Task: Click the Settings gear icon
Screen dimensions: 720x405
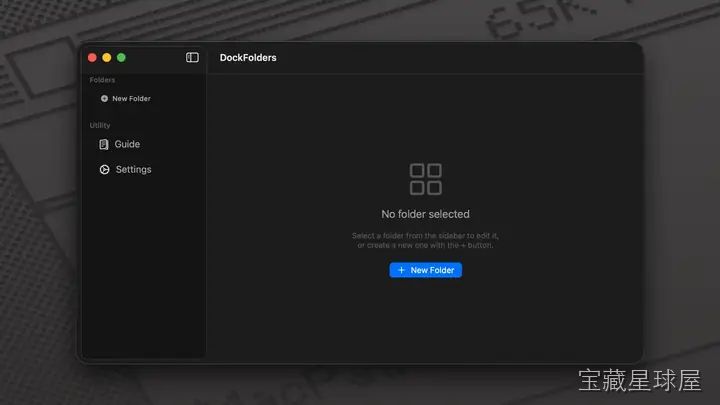Action: [x=104, y=169]
